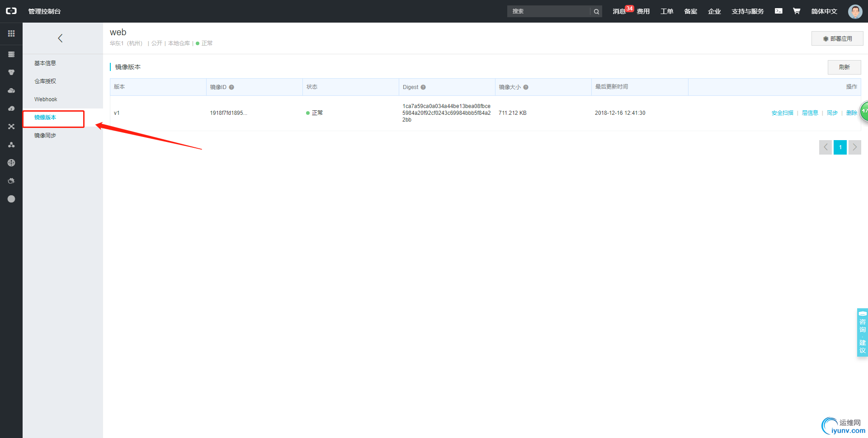Screen dimensions: 868x438
Task: Go to previous page arrow
Action: [x=826, y=147]
